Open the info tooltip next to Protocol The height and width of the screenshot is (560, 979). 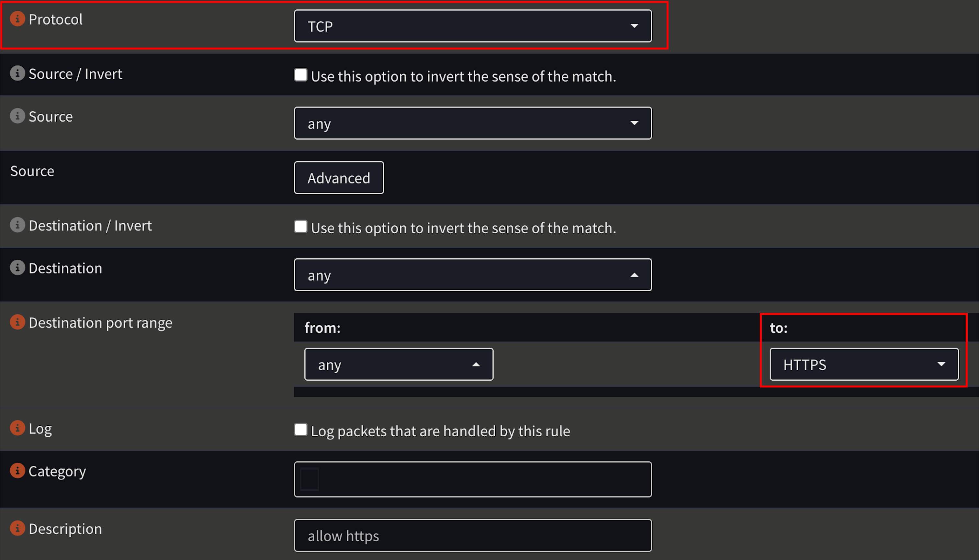[17, 18]
